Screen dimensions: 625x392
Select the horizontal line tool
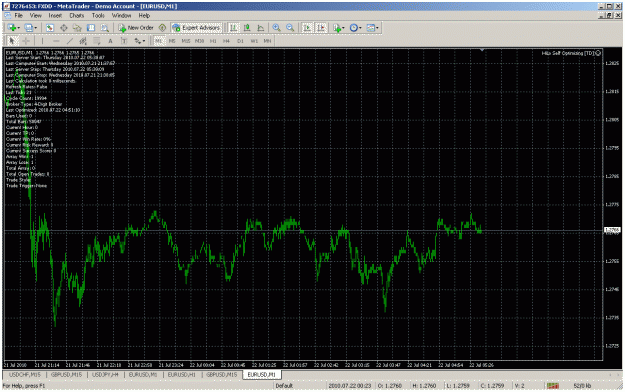(56, 41)
